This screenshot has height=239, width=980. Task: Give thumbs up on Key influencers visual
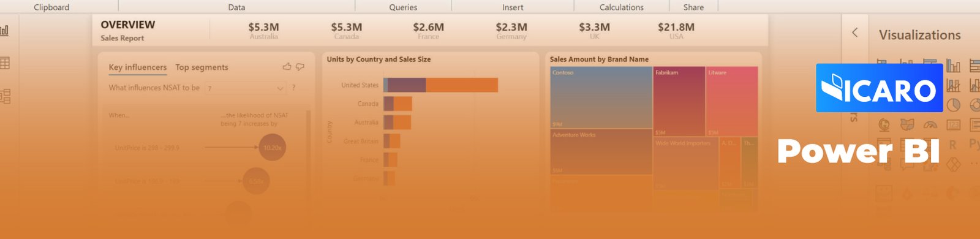tap(287, 67)
